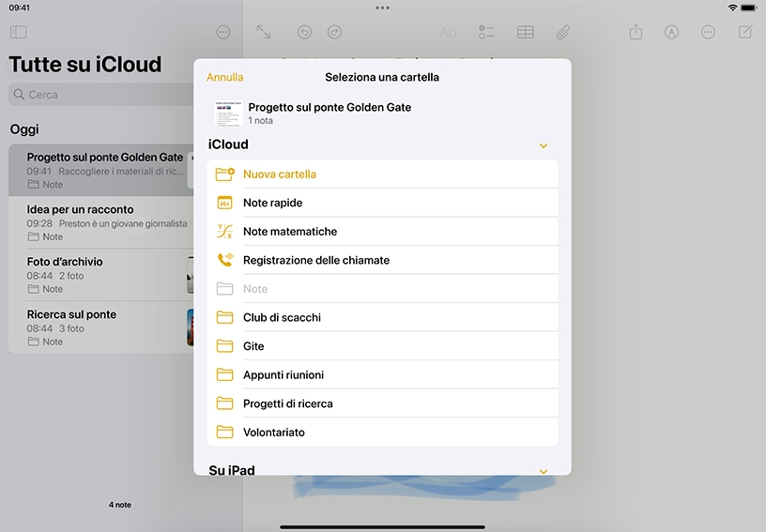Click the Volontariato folder icon
The width and height of the screenshot is (766, 532).
click(224, 432)
